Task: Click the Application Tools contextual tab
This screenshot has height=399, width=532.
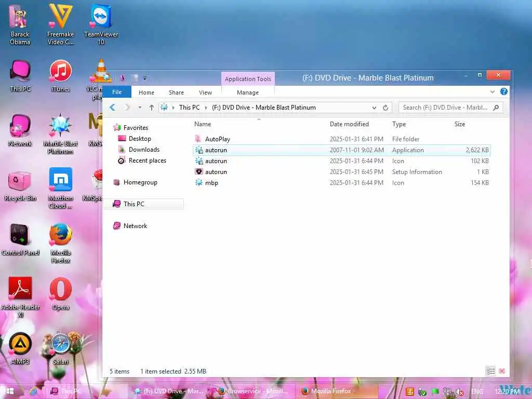Action: 248,79
